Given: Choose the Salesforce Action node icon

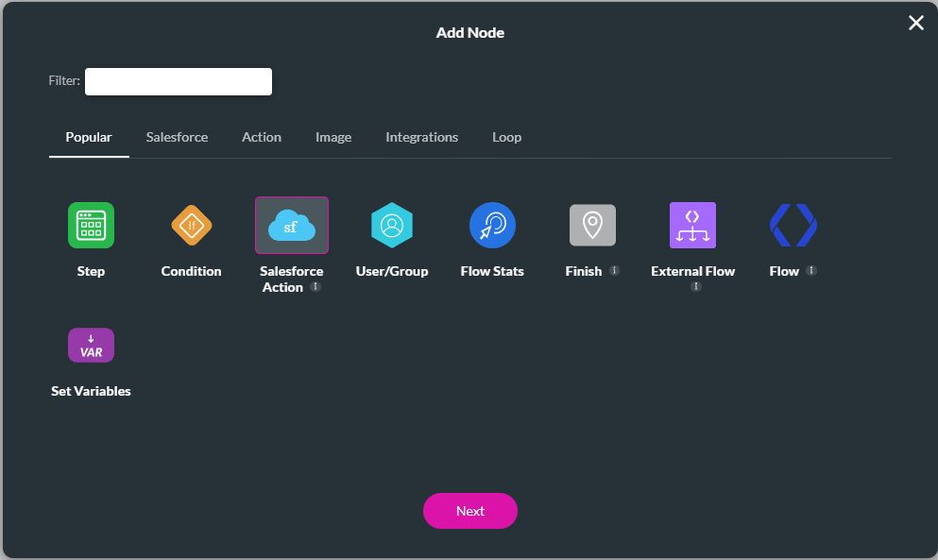Looking at the screenshot, I should (x=291, y=225).
